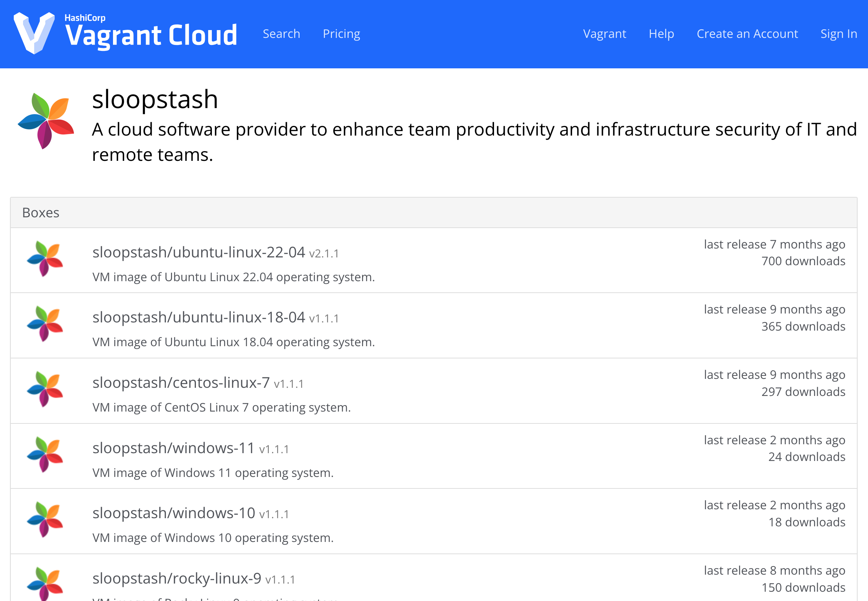Open the Pricing page in navbar

tap(342, 34)
